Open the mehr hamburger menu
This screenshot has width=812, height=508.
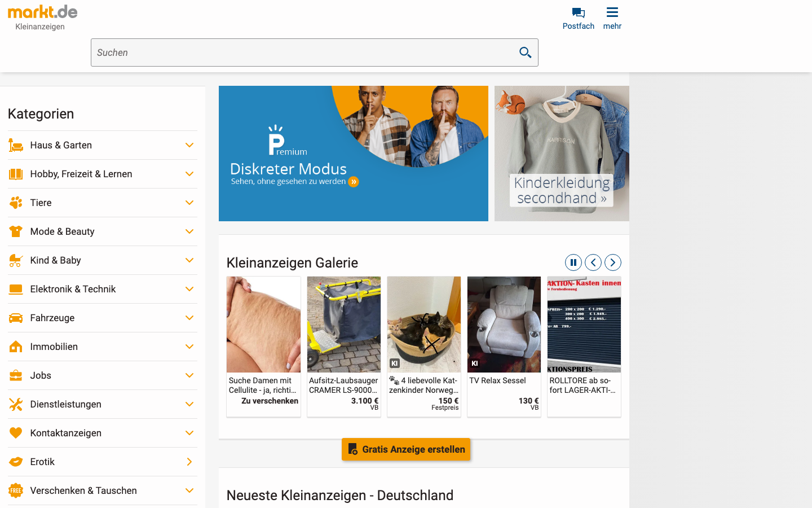612,12
